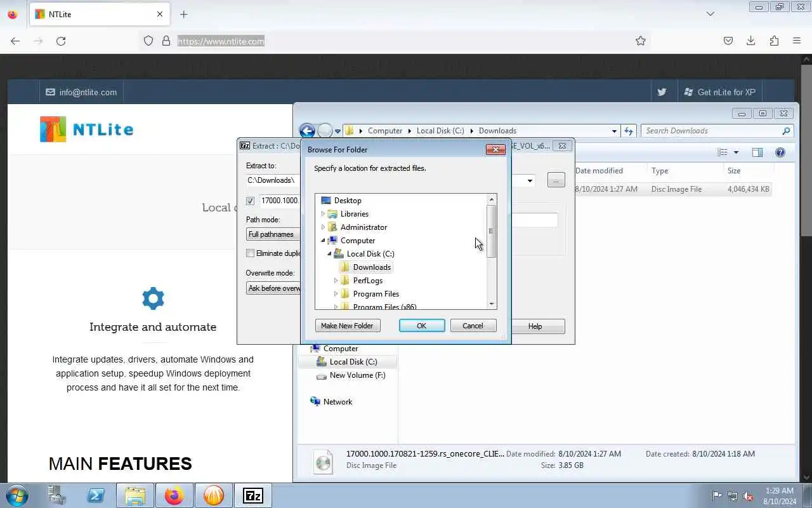Toggle the Explorer preview pane

click(757, 152)
